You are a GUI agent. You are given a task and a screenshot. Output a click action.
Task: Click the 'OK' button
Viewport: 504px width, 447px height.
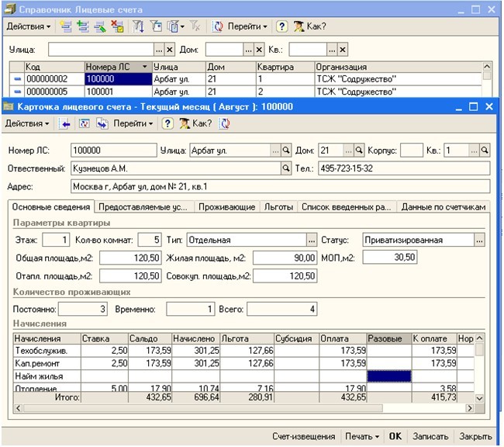pos(395,436)
